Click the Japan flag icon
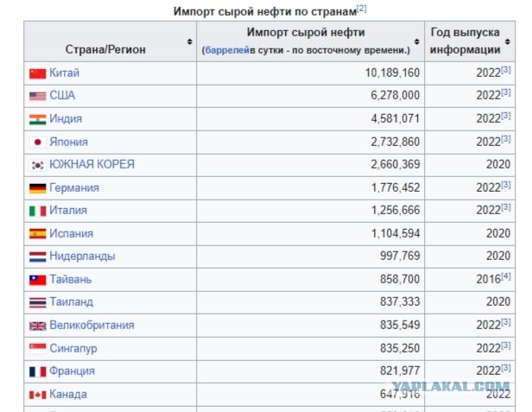This screenshot has height=412, width=532. tap(37, 142)
